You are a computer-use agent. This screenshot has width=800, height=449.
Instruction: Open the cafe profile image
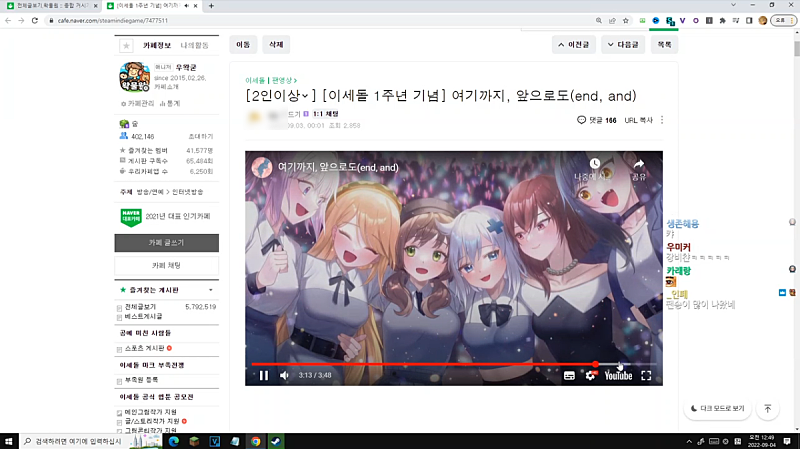coord(134,77)
